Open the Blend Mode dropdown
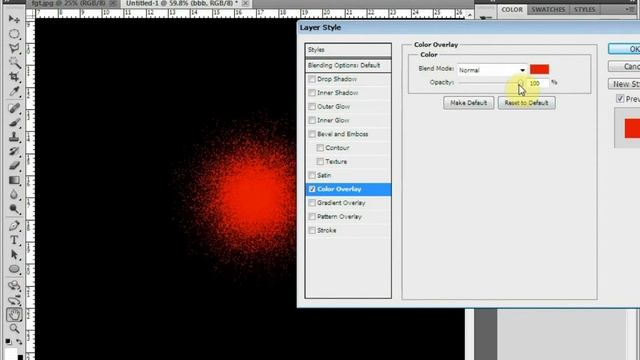Screen dimensions: 640x360 click(492, 70)
